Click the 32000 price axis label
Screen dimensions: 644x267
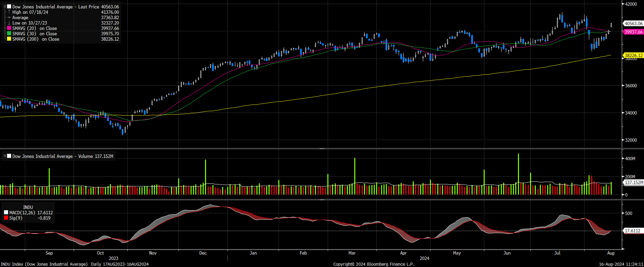click(x=631, y=140)
